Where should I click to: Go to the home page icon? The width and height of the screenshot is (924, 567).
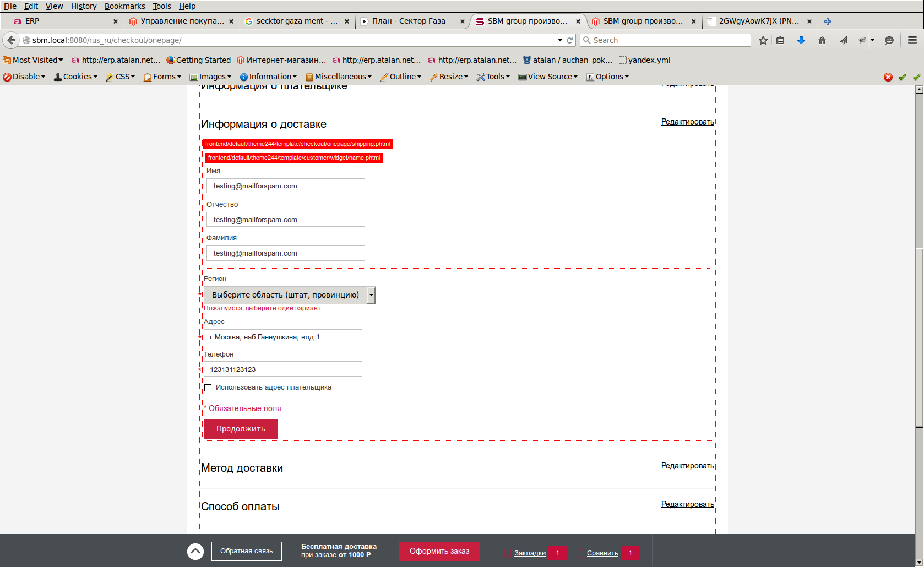click(x=822, y=40)
